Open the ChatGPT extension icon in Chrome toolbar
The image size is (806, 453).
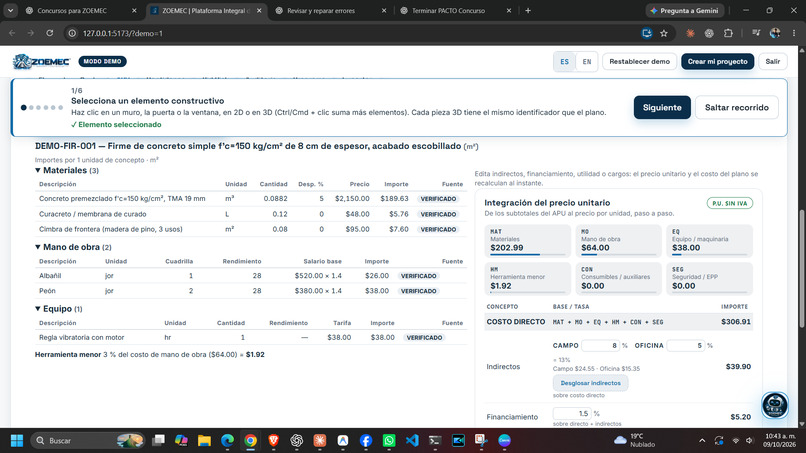[x=709, y=33]
